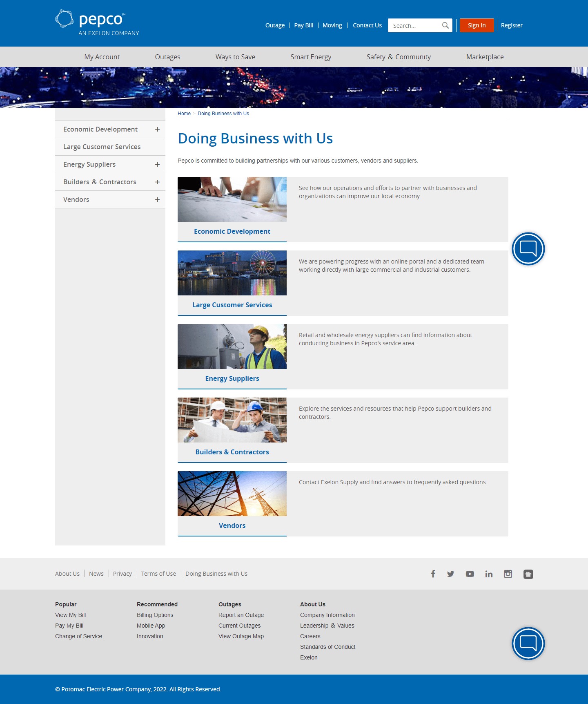588x704 pixels.
Task: Expand Builders & Contractors plus icon in sidebar
Action: coord(157,182)
